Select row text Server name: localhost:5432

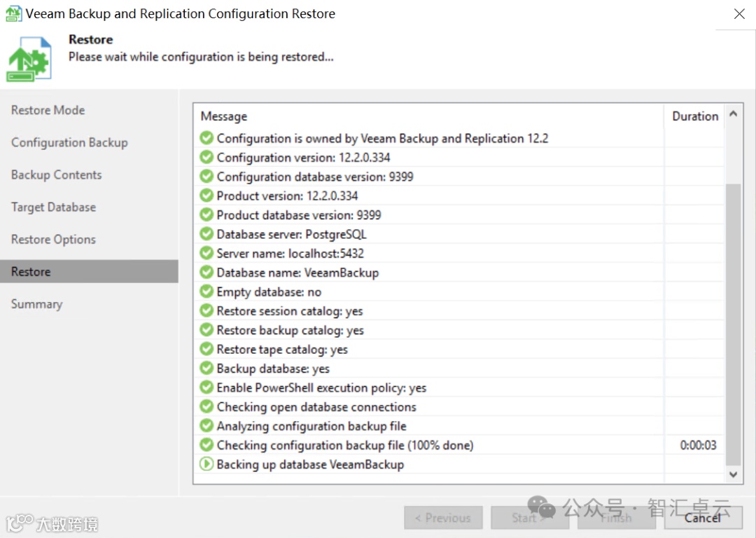[x=290, y=254]
